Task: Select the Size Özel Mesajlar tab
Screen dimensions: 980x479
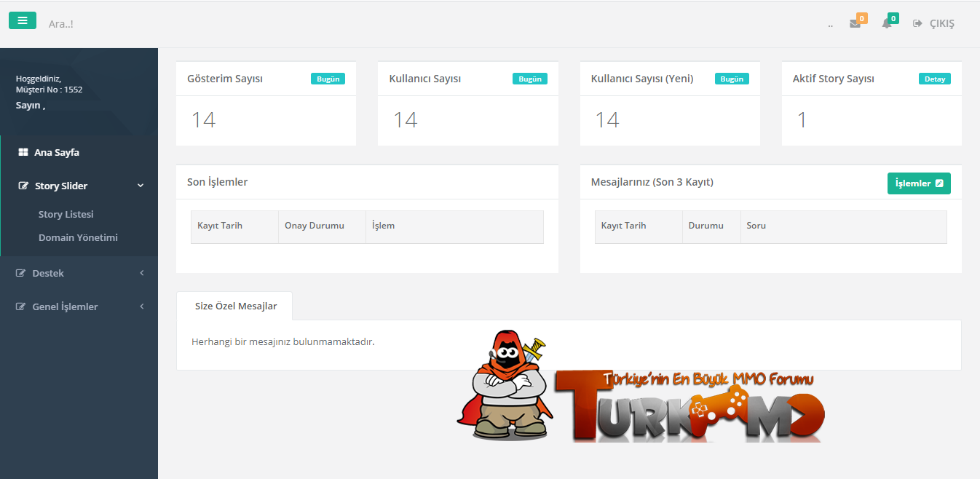Action: tap(234, 306)
